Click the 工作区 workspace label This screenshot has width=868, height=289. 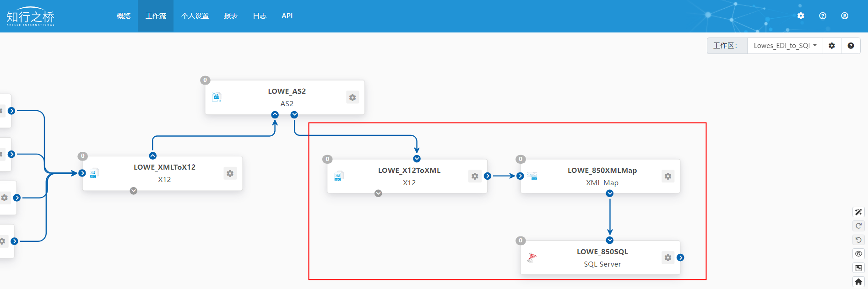(x=727, y=46)
